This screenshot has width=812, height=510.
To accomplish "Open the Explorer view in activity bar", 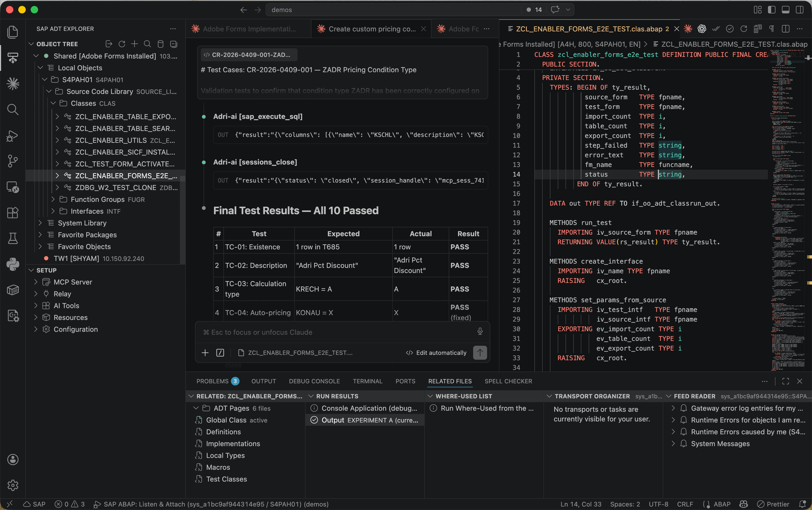I will (x=12, y=32).
